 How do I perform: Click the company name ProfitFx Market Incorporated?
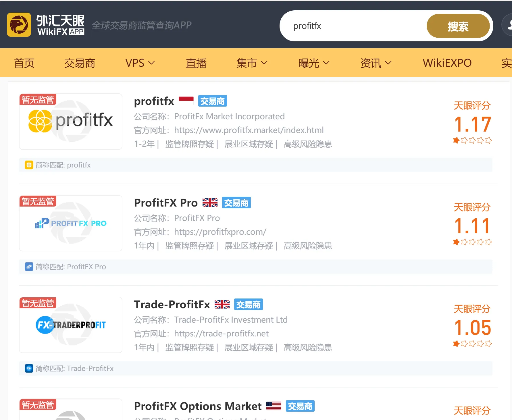(x=229, y=116)
